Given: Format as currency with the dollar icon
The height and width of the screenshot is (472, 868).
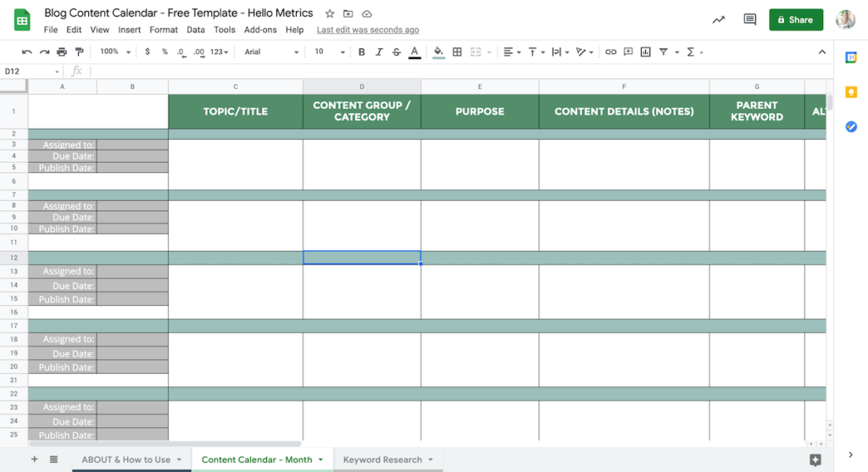Looking at the screenshot, I should click(x=147, y=52).
